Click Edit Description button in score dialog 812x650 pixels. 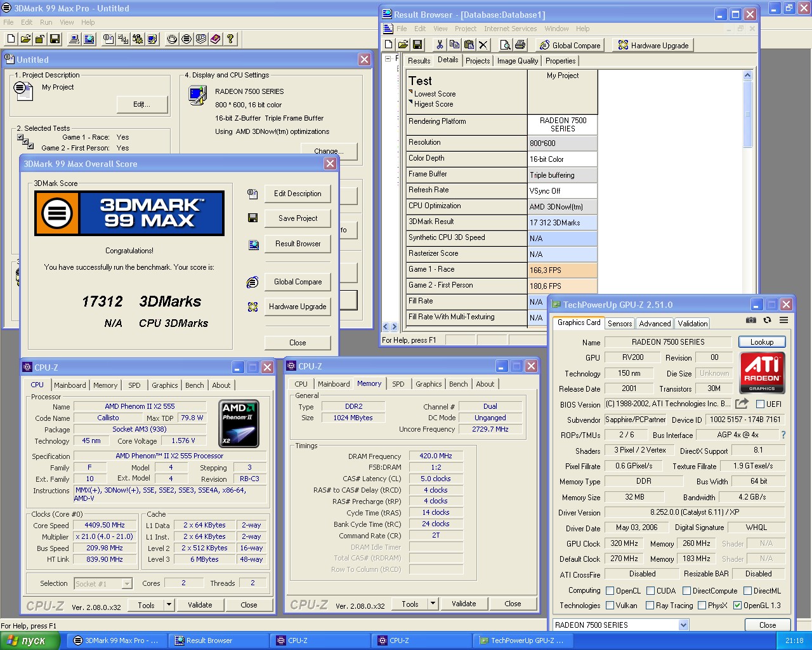point(298,194)
